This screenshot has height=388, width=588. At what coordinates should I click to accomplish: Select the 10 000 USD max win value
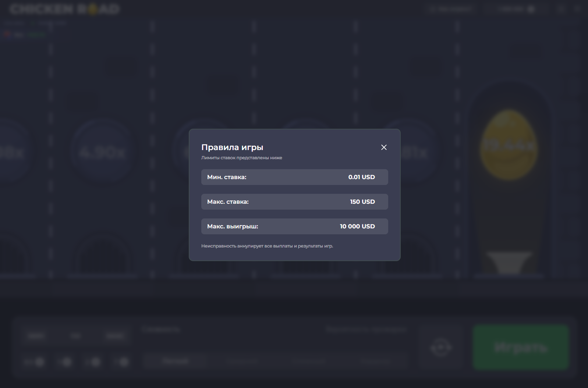[x=357, y=227]
